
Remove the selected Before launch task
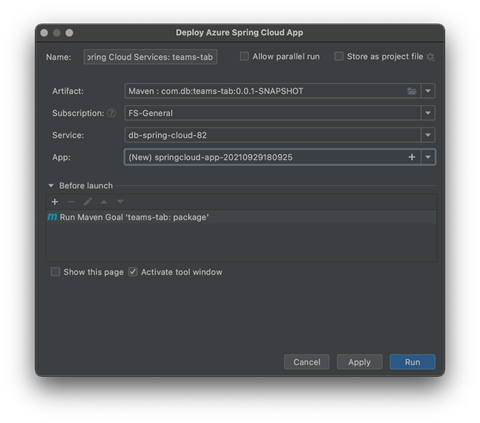point(71,202)
